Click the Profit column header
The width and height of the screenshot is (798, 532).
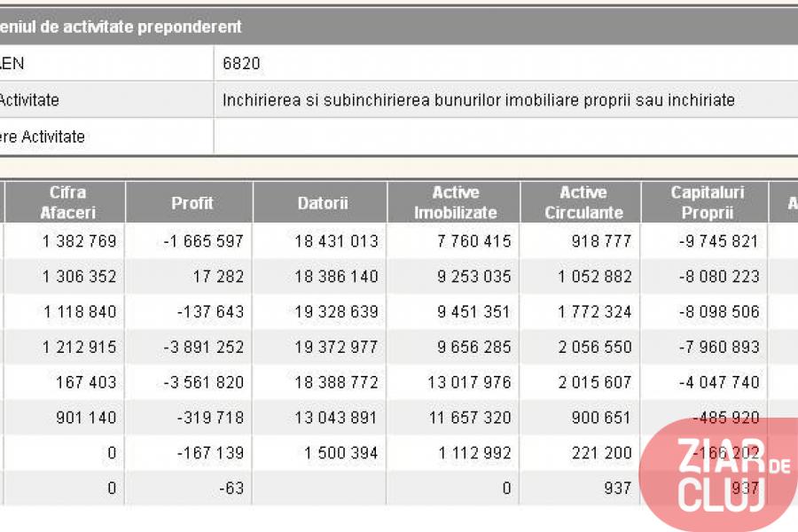pyautogui.click(x=192, y=202)
